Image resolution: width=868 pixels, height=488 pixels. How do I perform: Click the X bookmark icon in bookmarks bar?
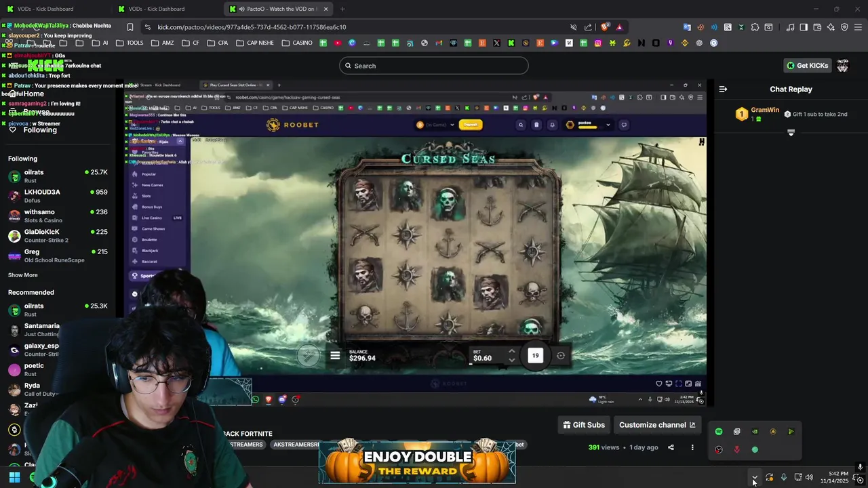496,43
